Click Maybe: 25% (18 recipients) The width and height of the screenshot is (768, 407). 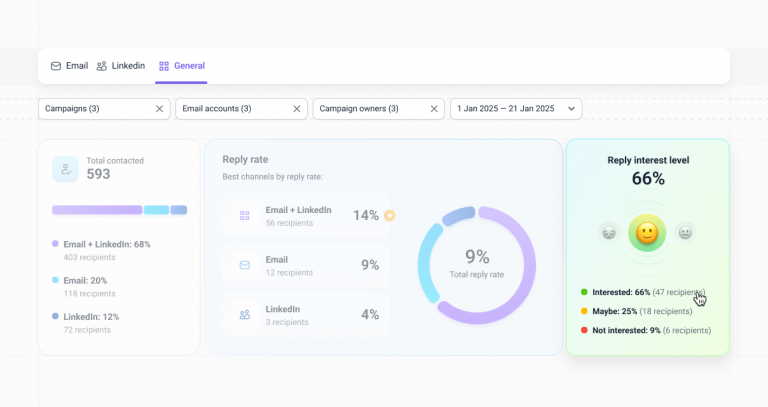tap(642, 311)
